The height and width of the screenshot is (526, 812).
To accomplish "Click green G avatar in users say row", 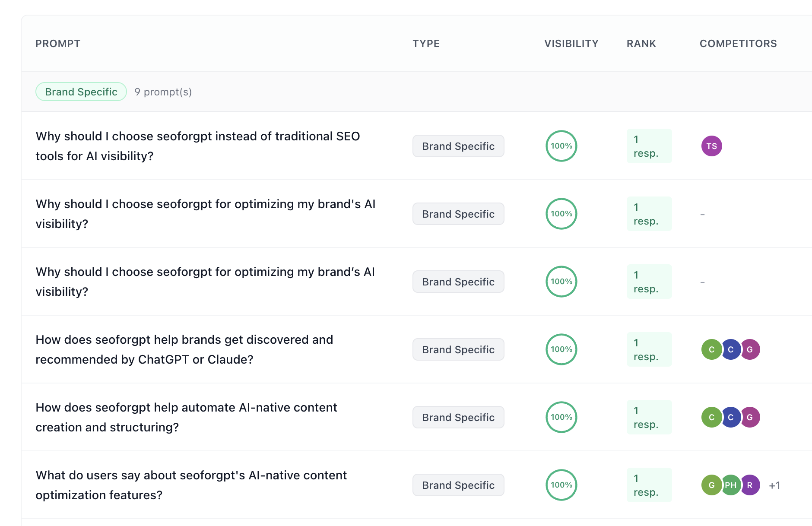I will click(x=711, y=485).
